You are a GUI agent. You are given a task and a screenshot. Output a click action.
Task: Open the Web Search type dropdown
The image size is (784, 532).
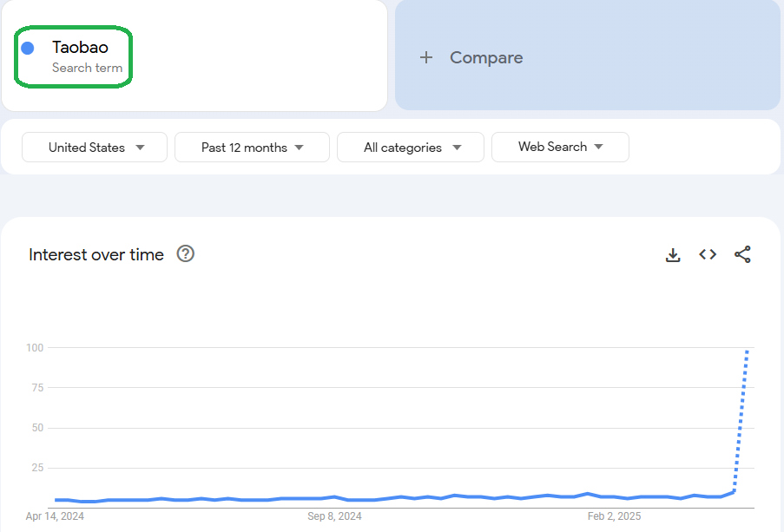tap(560, 147)
